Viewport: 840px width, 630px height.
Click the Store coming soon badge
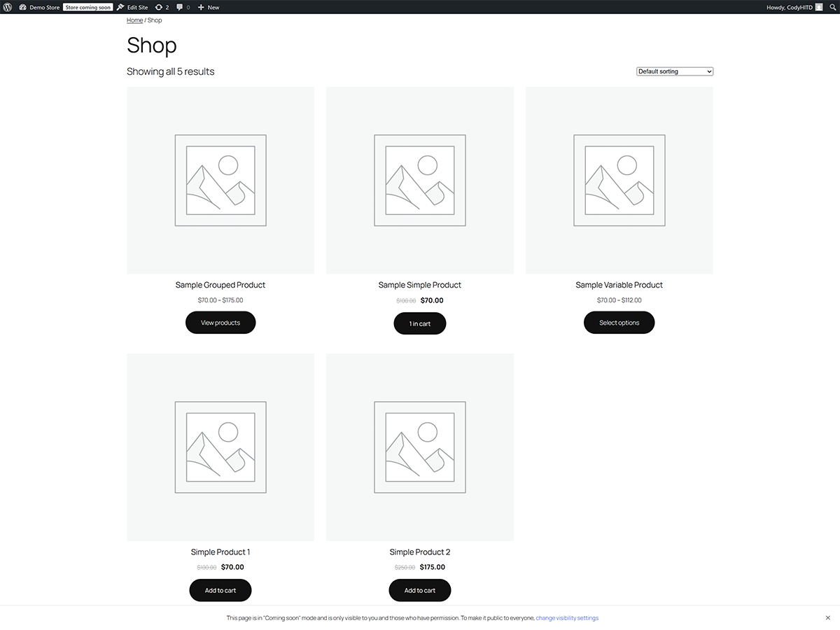[x=87, y=7]
